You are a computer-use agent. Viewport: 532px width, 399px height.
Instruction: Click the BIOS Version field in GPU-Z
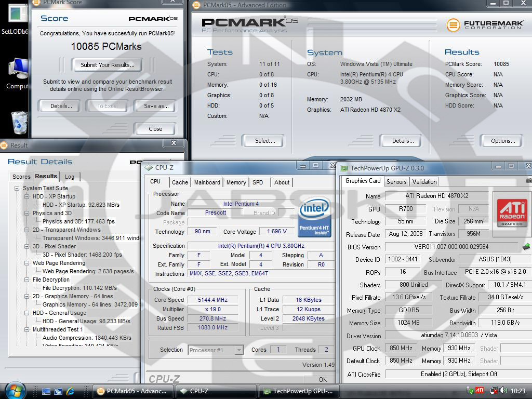(x=451, y=247)
